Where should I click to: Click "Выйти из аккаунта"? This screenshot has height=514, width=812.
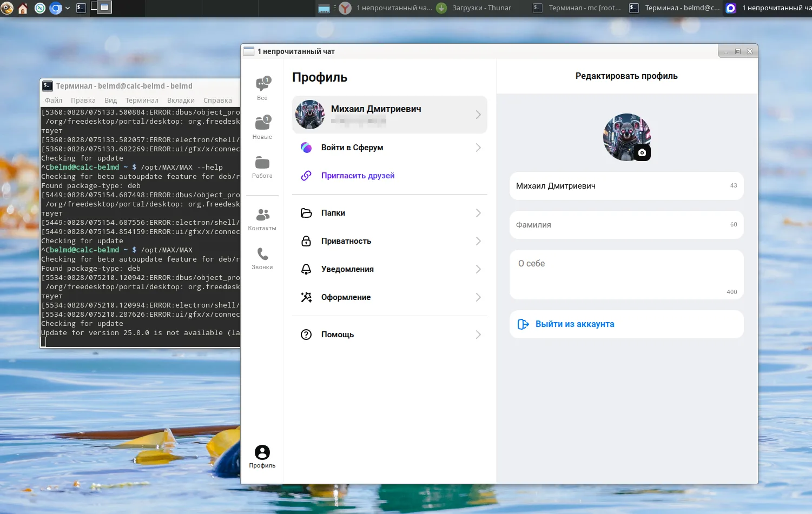point(575,324)
